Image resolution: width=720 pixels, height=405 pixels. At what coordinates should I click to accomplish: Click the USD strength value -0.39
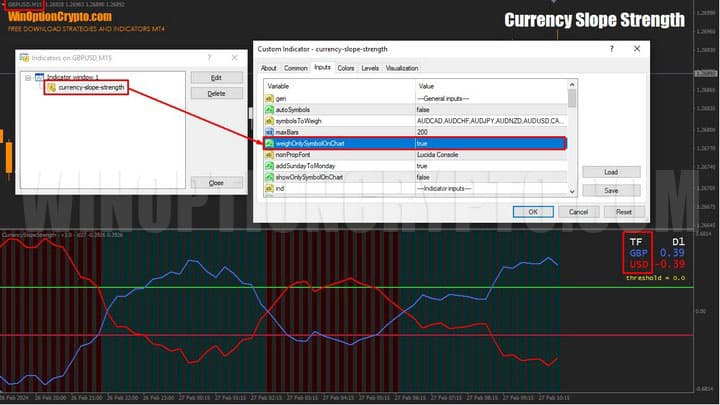point(669,264)
